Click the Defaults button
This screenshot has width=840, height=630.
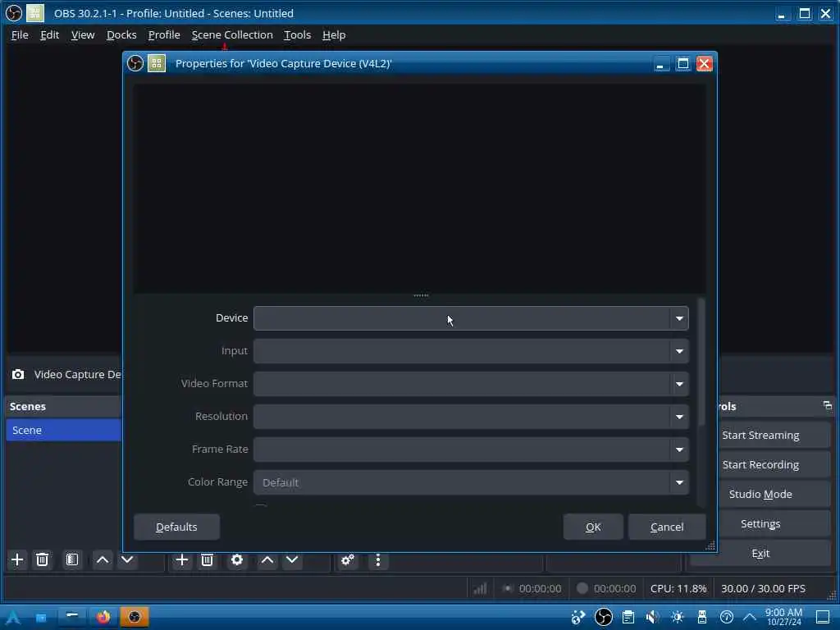tap(177, 527)
